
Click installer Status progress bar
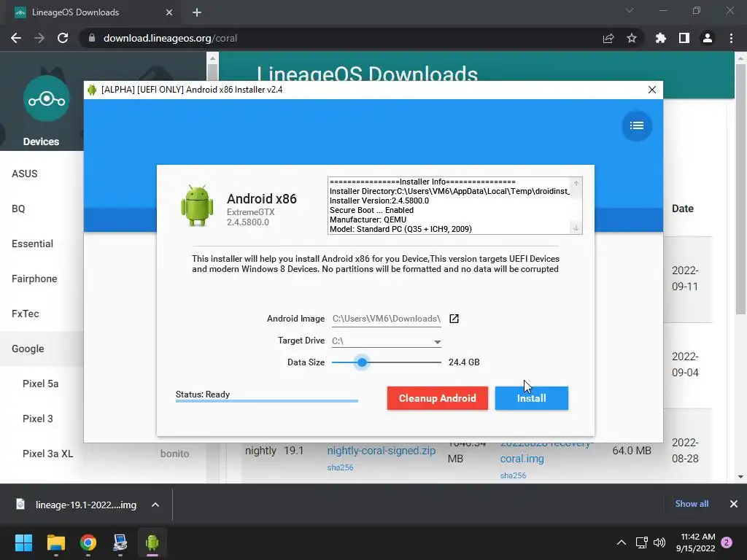tap(266, 401)
